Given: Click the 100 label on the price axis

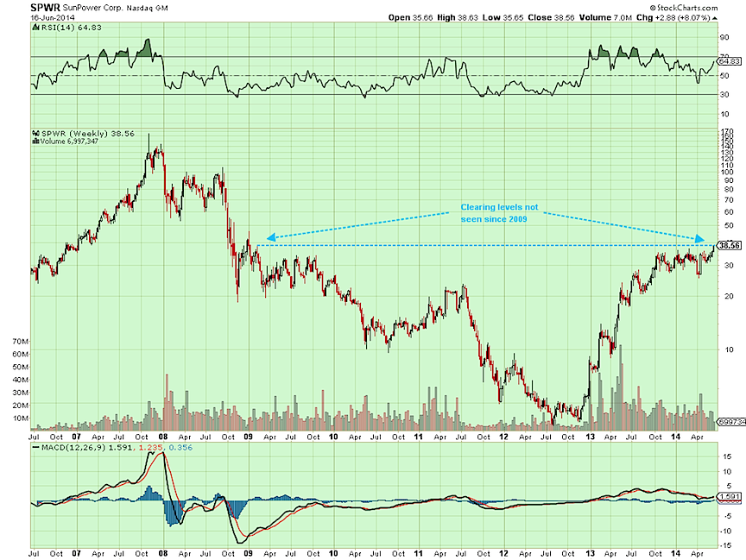Looking at the screenshot, I should pos(726,172).
